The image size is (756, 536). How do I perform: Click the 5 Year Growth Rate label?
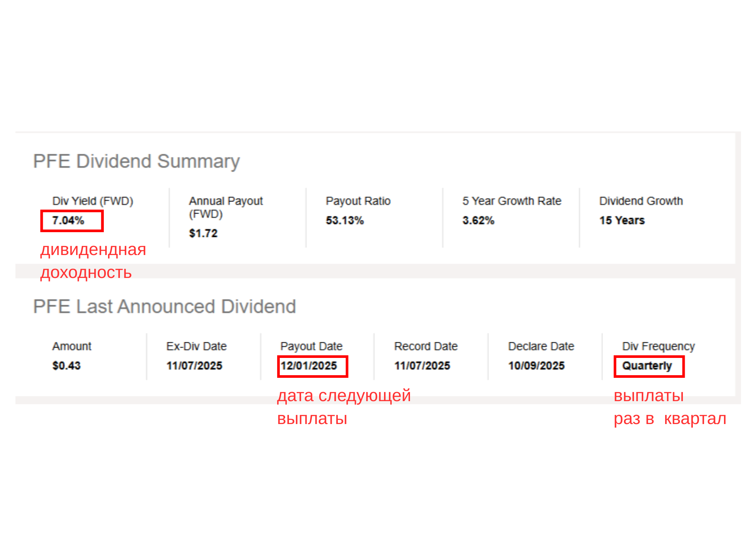click(511, 201)
